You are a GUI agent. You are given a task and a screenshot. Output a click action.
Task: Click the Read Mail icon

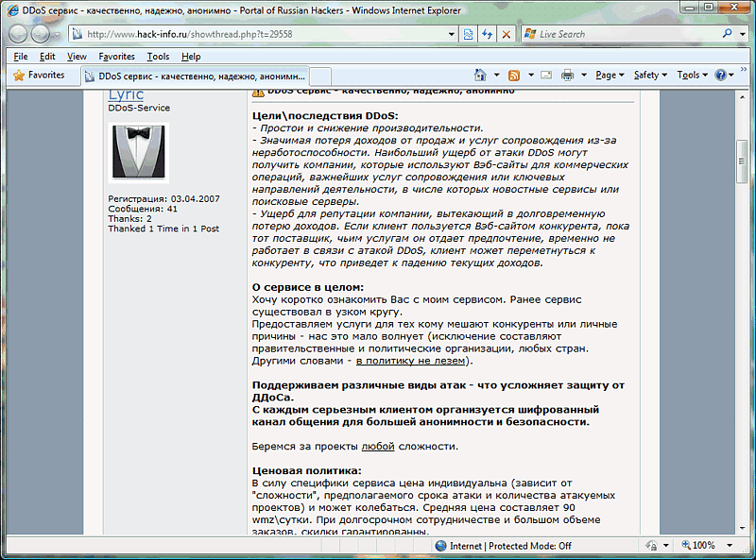546,76
